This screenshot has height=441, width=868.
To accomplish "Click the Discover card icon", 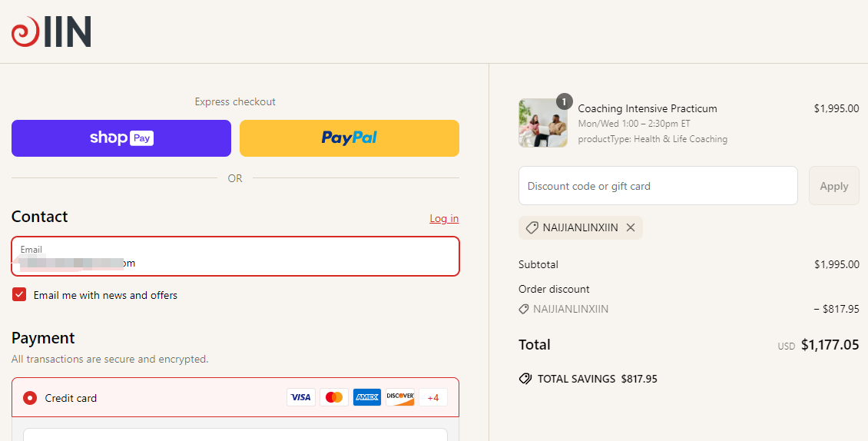I will pos(399,397).
